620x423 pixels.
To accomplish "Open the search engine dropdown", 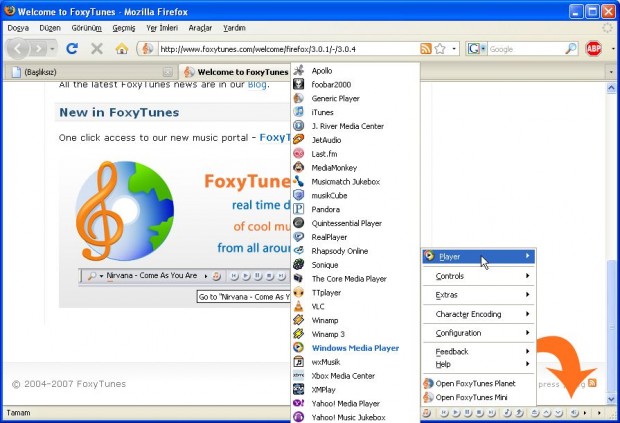I will coord(476,49).
